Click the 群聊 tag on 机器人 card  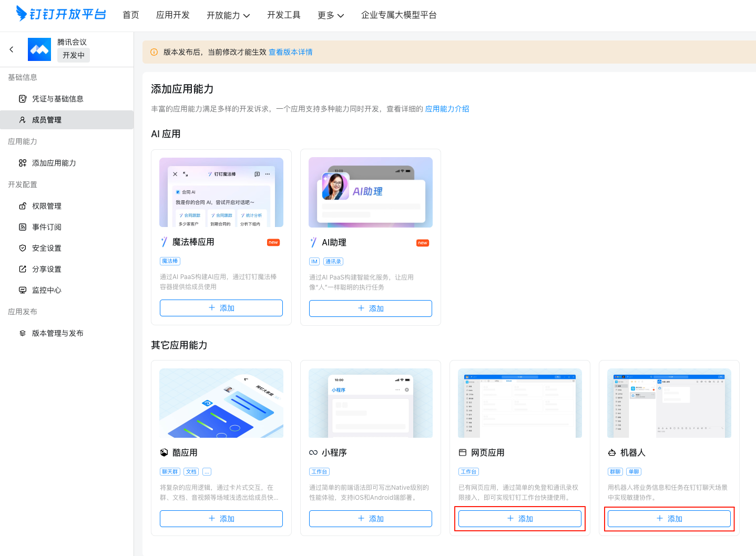(x=615, y=472)
